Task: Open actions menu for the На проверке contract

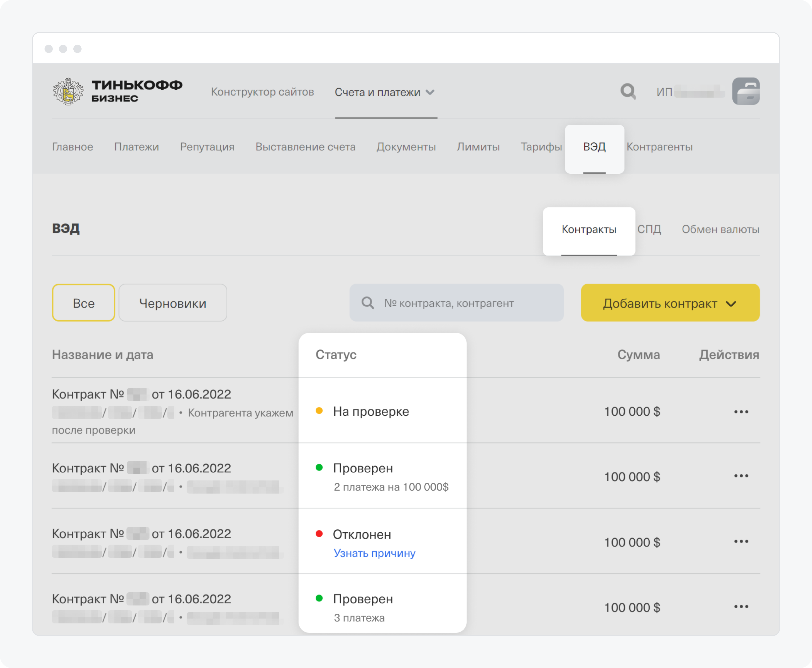Action: (741, 411)
